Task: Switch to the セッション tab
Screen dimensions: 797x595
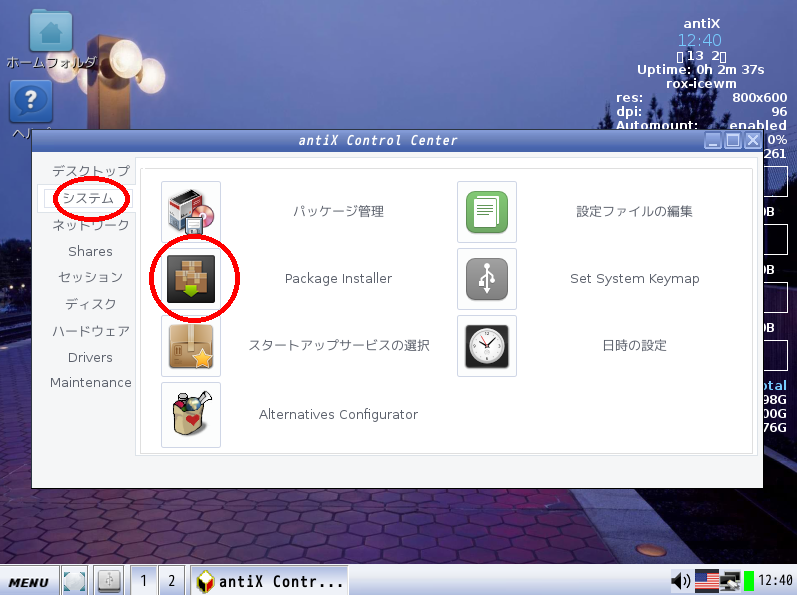Action: click(x=90, y=277)
